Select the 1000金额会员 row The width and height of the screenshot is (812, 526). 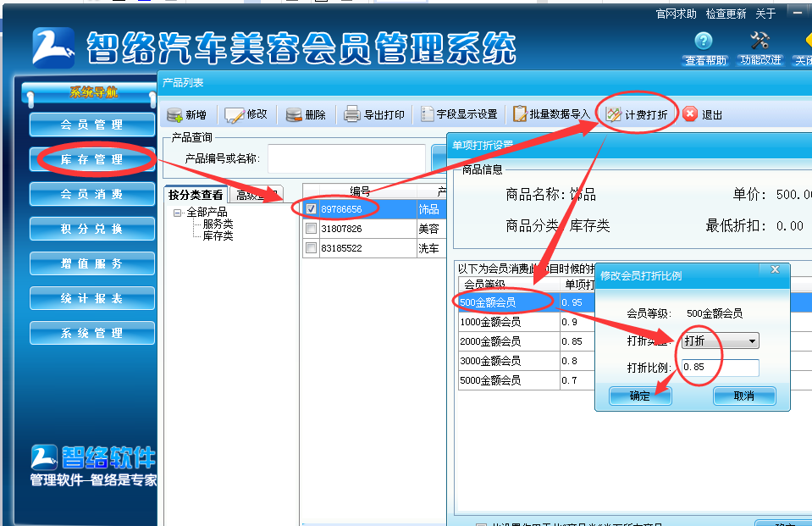coord(525,323)
